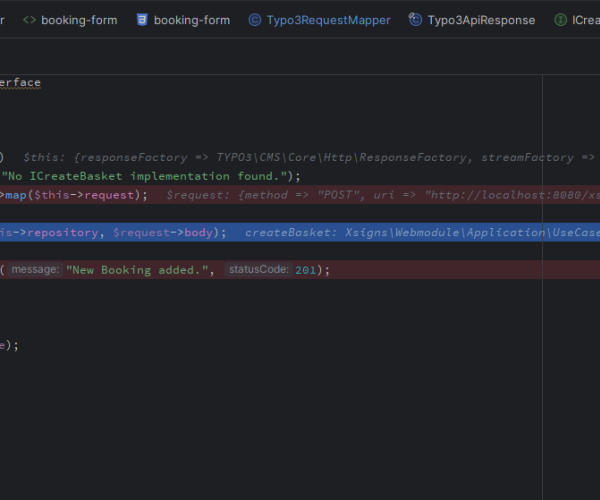Image resolution: width=600 pixels, height=500 pixels.
Task: Select the Typo3RequestMapper tab
Action: coord(328,20)
